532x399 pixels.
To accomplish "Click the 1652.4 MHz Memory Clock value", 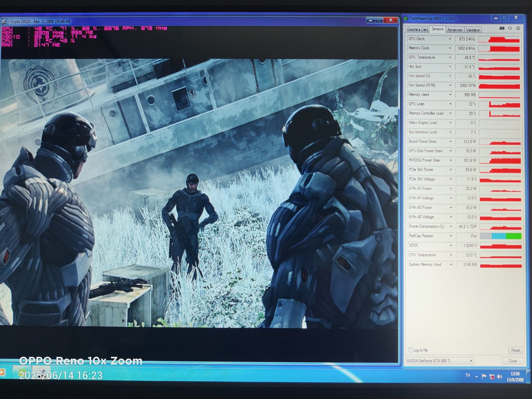I will 465,49.
